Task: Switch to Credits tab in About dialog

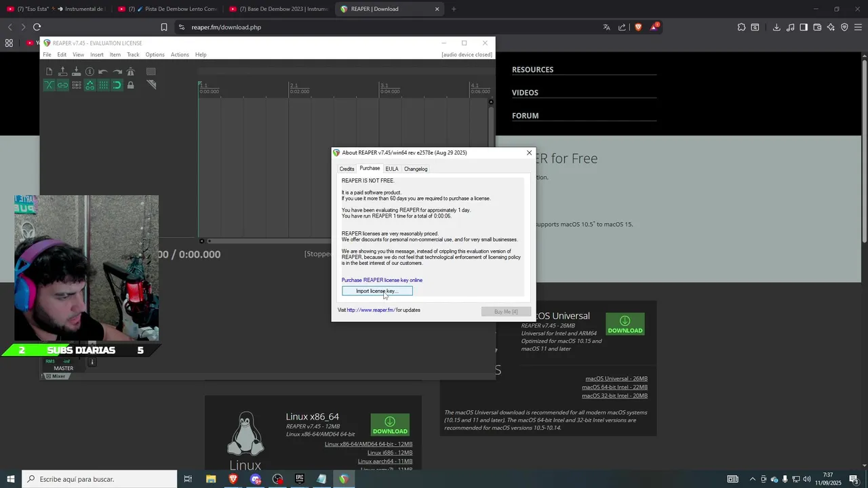Action: (x=347, y=169)
